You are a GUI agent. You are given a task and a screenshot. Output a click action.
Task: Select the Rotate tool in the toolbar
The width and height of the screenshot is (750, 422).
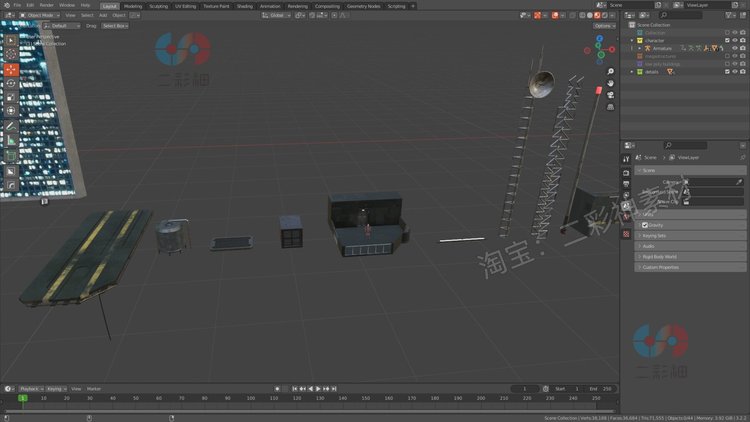pos(11,83)
